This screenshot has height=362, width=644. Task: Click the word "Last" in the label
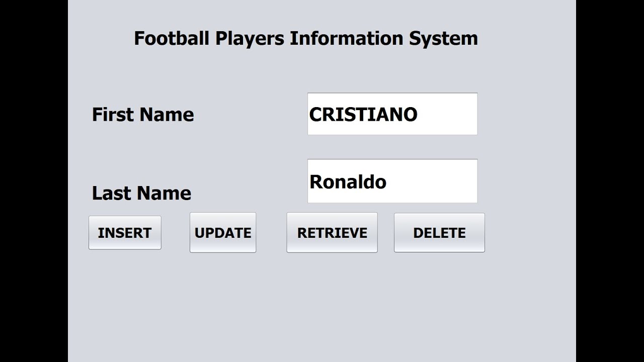pos(111,193)
